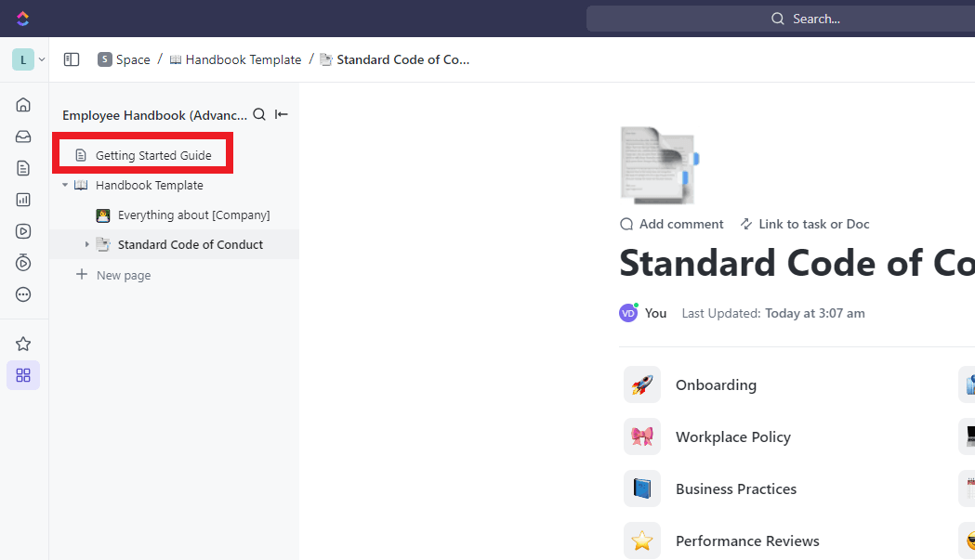The image size is (975, 560).
Task: Focus the Search field
Action: click(x=781, y=19)
